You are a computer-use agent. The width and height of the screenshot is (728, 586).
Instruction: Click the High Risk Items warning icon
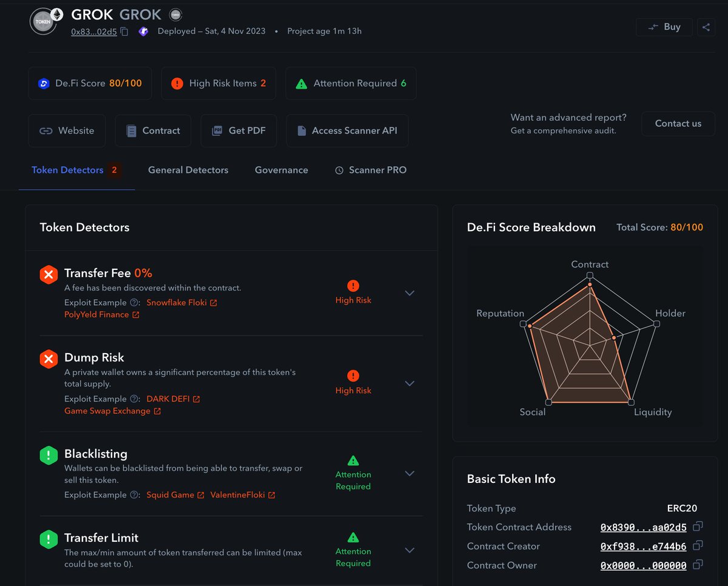(177, 84)
